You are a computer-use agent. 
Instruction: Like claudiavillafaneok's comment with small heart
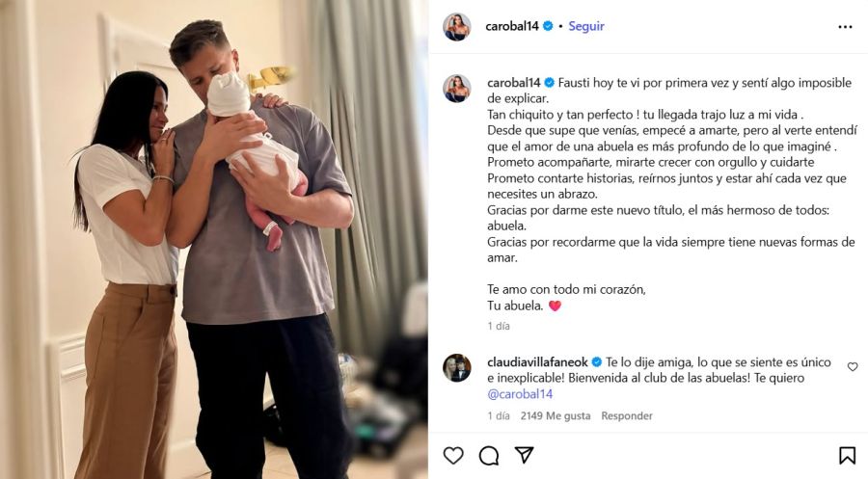(x=853, y=366)
